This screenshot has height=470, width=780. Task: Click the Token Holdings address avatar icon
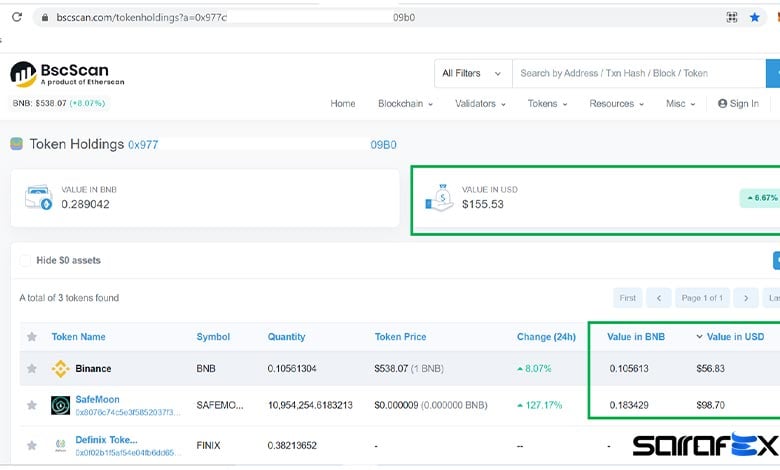click(16, 144)
